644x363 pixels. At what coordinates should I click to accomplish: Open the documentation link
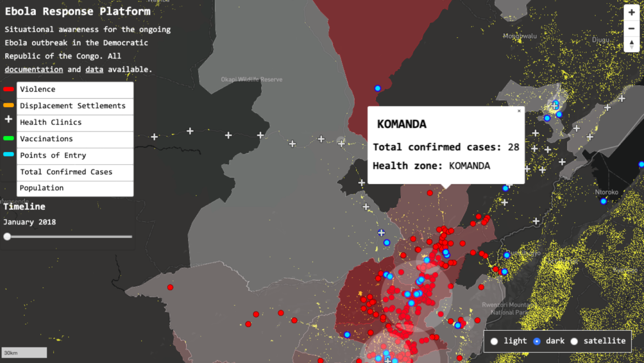pyautogui.click(x=34, y=69)
